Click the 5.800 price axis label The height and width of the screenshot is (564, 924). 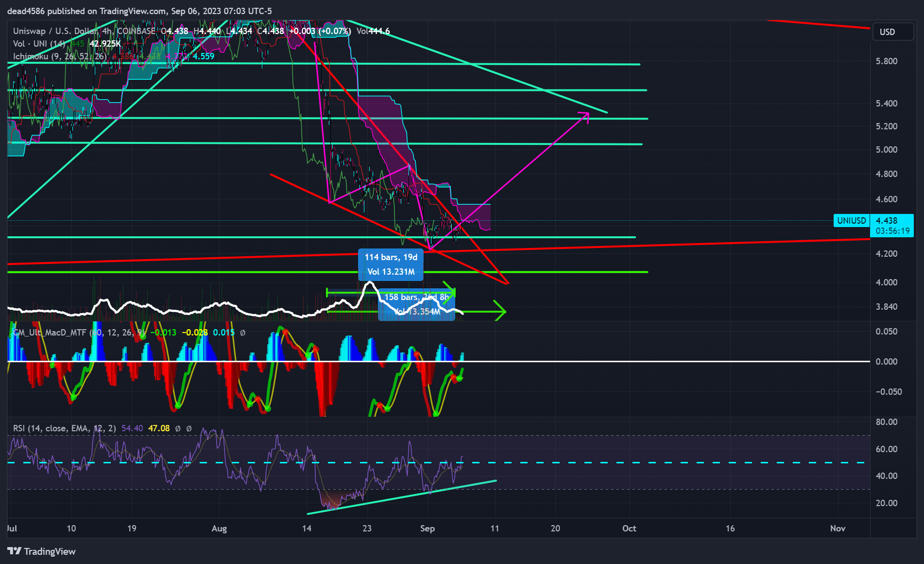886,61
